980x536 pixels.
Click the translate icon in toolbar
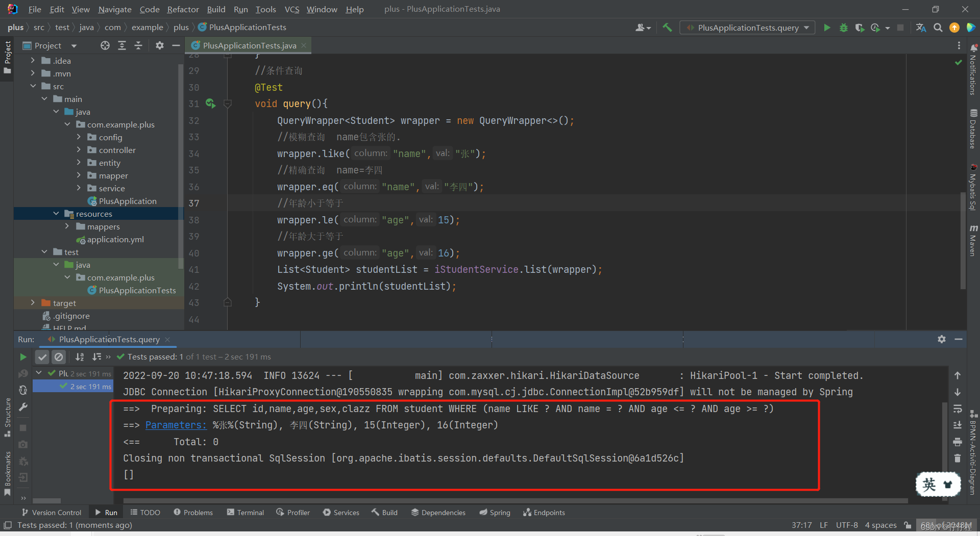tap(921, 28)
